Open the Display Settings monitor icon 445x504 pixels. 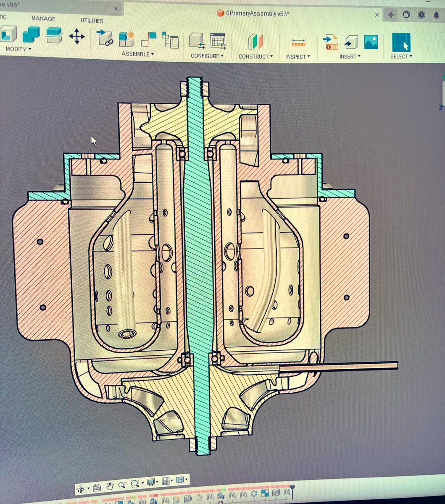(151, 482)
